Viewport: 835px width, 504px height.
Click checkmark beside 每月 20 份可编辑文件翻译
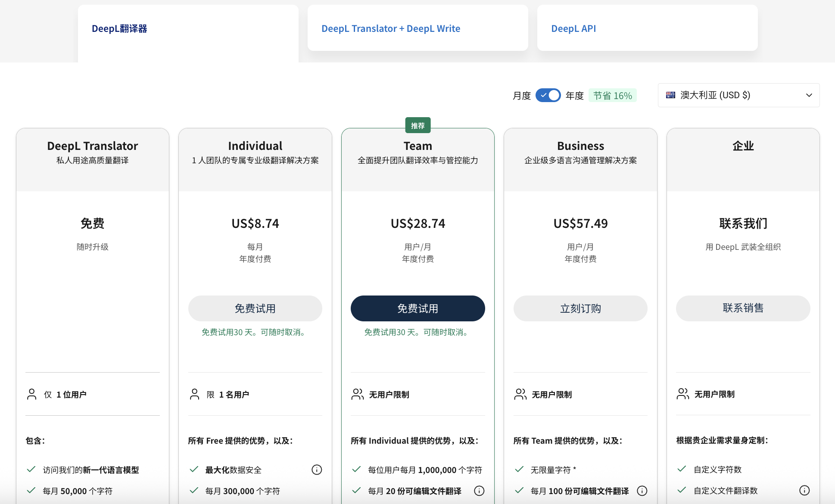356,490
